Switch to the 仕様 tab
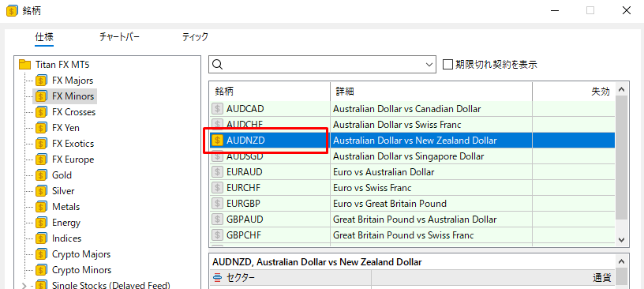The image size is (644, 289). pyautogui.click(x=44, y=37)
